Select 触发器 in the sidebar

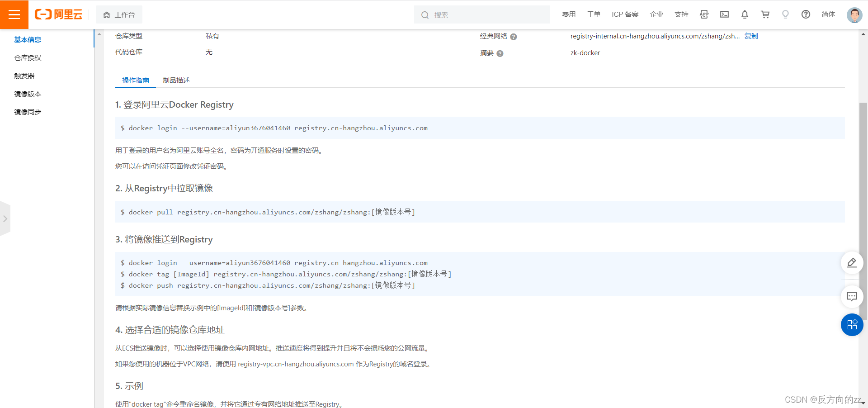(24, 76)
